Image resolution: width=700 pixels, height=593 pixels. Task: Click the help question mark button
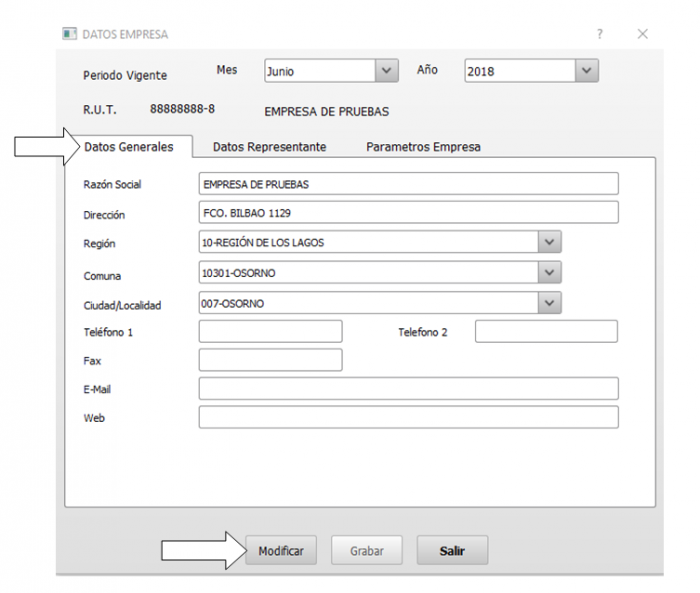click(x=600, y=34)
